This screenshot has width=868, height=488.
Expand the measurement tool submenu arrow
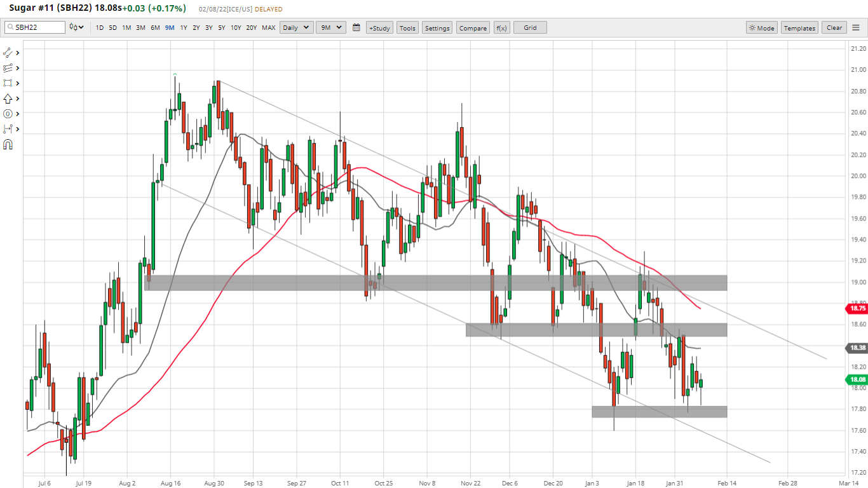click(18, 129)
